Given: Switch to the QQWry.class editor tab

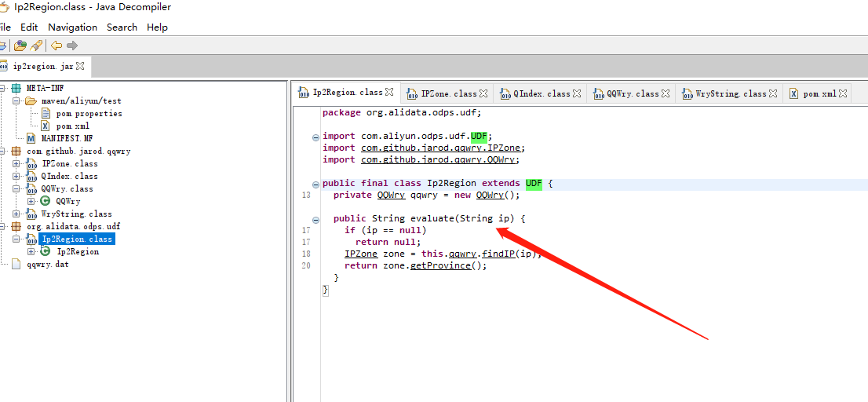Looking at the screenshot, I should pos(633,93).
